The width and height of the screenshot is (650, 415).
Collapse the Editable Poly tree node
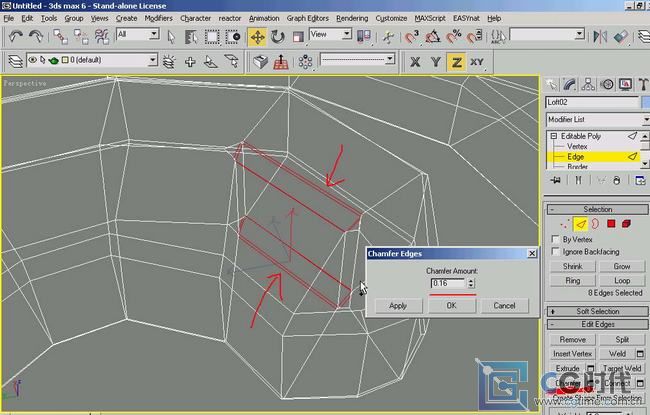(553, 136)
